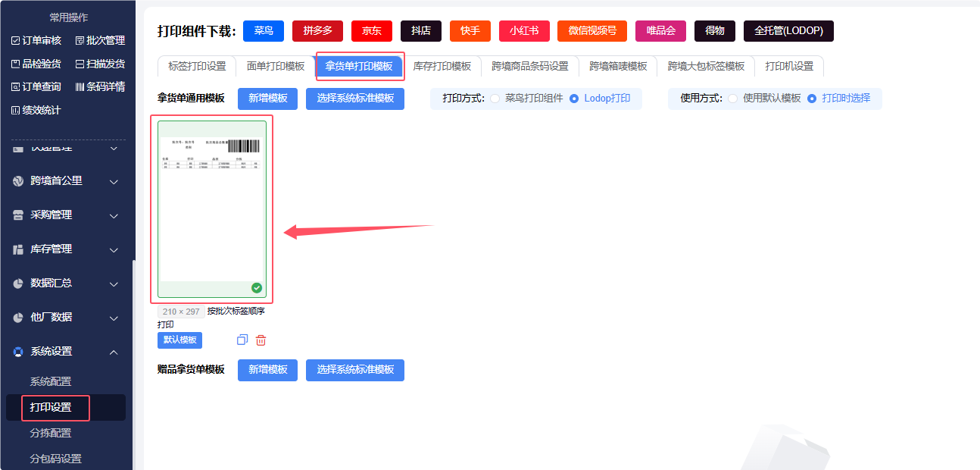Expand 库存管理 menu chevron
The height and width of the screenshot is (470, 980).
pyautogui.click(x=114, y=249)
